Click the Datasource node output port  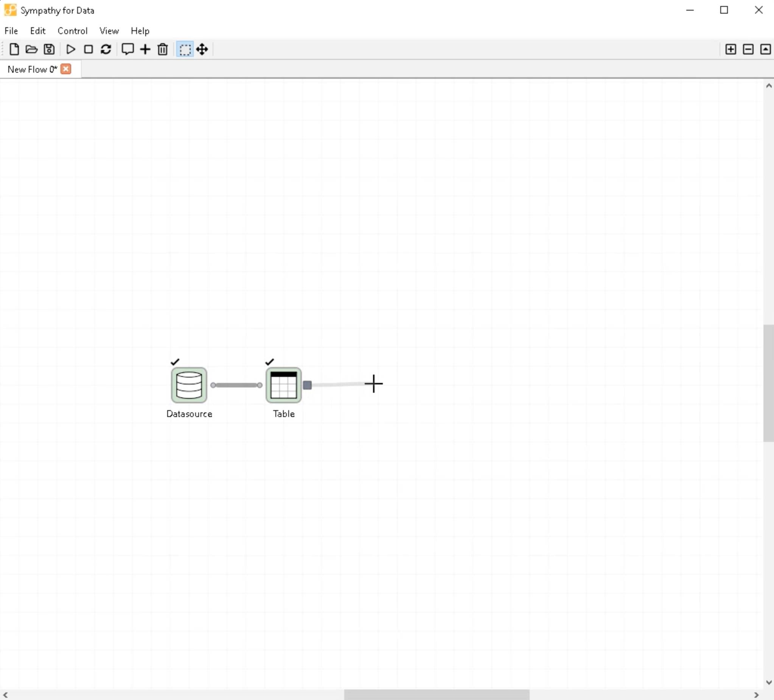[x=213, y=385]
